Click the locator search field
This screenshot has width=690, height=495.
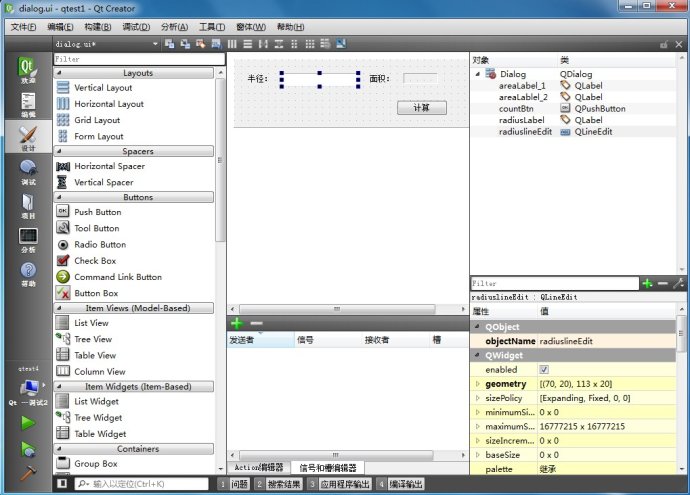(x=141, y=484)
